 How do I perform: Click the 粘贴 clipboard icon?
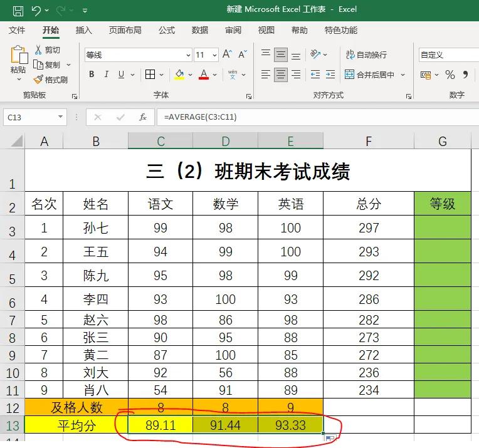pyautogui.click(x=19, y=55)
